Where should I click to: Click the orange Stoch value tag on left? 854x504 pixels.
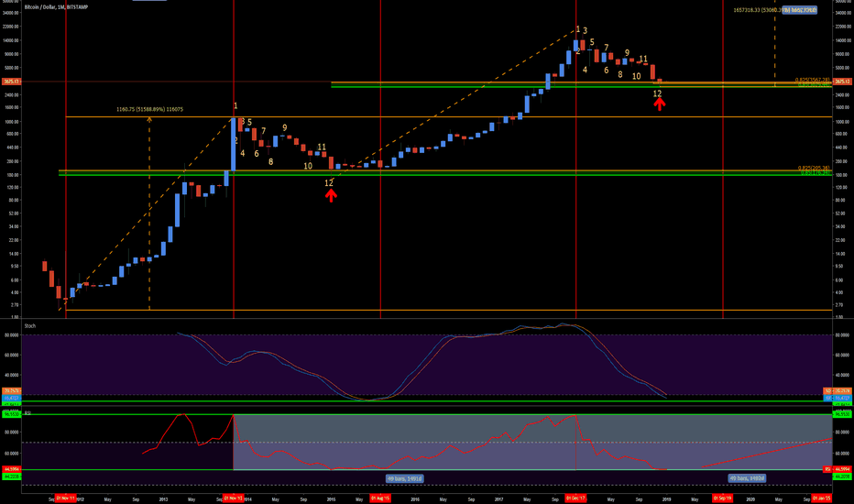click(x=11, y=391)
